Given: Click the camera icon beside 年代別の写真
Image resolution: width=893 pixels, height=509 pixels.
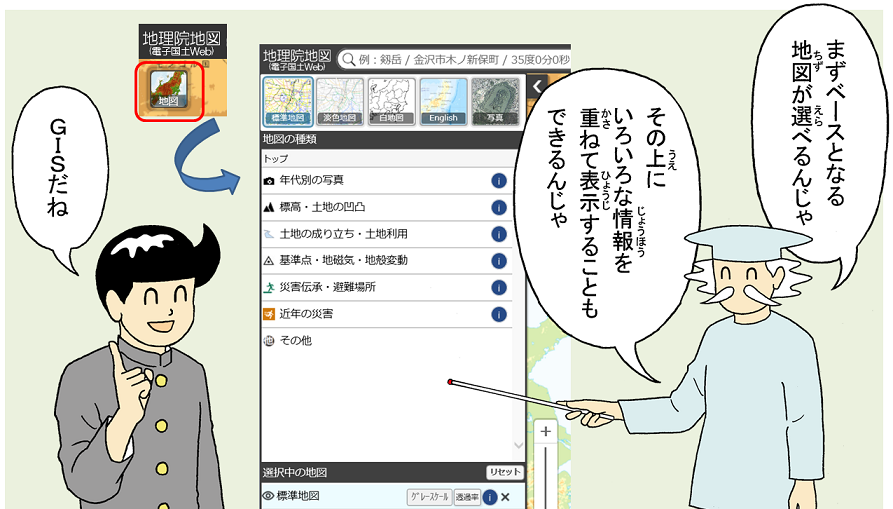Looking at the screenshot, I should click(x=269, y=181).
